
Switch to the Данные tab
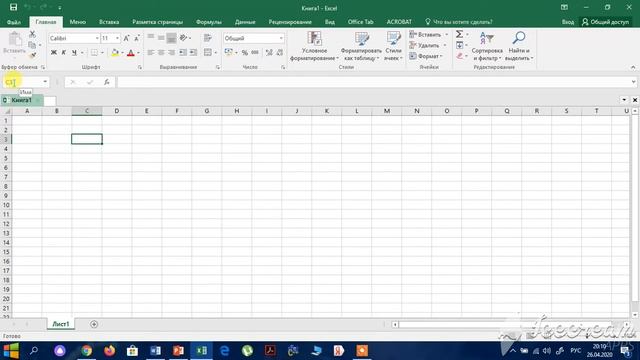(x=245, y=22)
